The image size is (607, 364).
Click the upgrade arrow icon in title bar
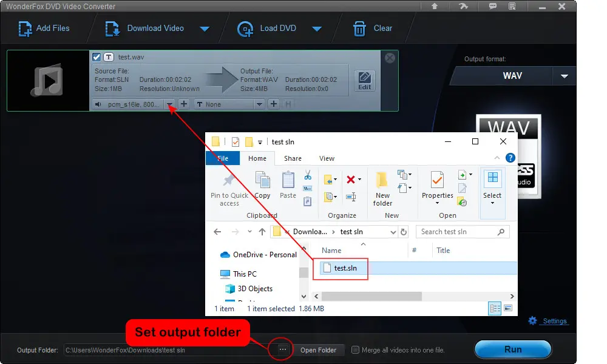coord(435,6)
